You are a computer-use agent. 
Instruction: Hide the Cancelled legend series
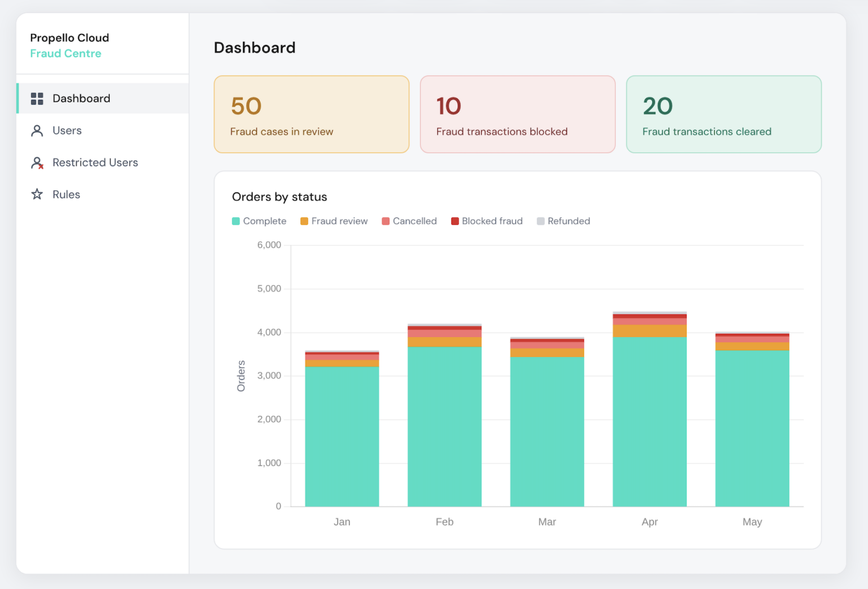[409, 221]
